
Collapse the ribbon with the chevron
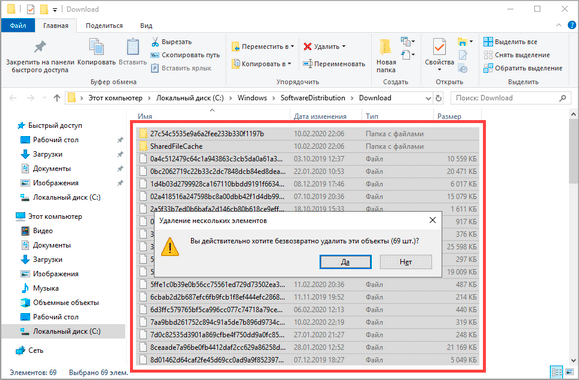[559, 25]
